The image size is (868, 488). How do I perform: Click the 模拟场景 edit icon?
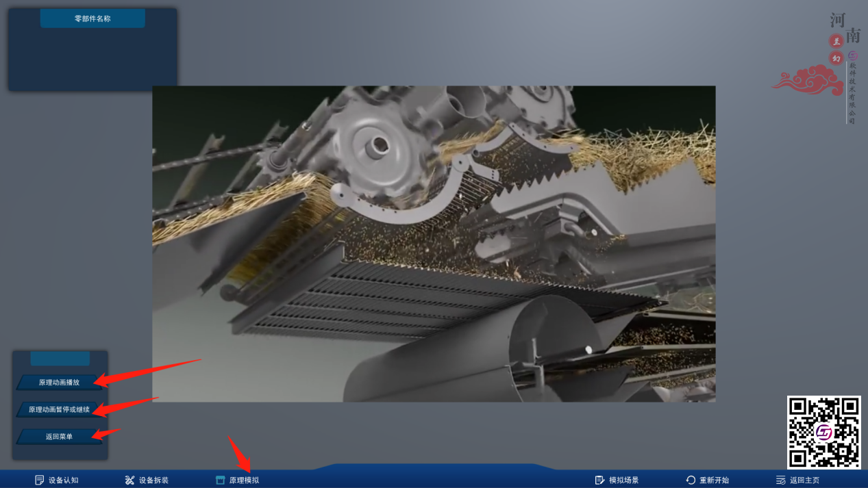[x=599, y=480]
